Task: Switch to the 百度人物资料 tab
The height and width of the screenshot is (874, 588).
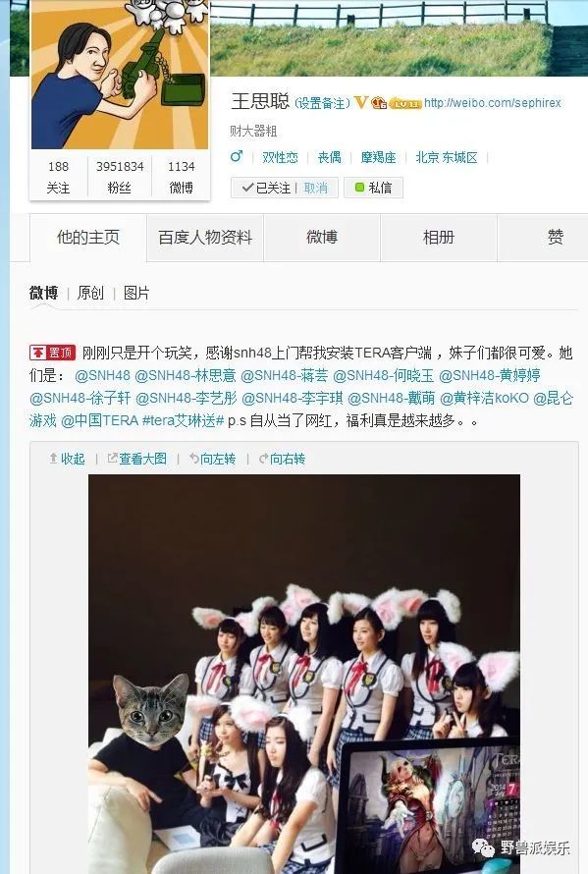Action: tap(205, 238)
